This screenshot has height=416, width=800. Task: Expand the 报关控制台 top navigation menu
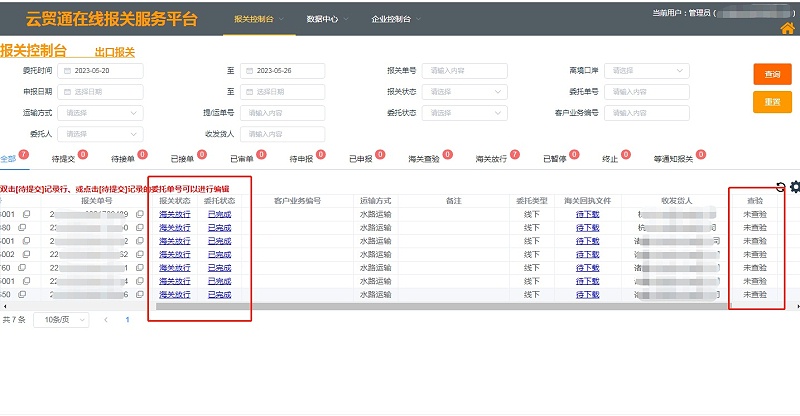[x=259, y=19]
